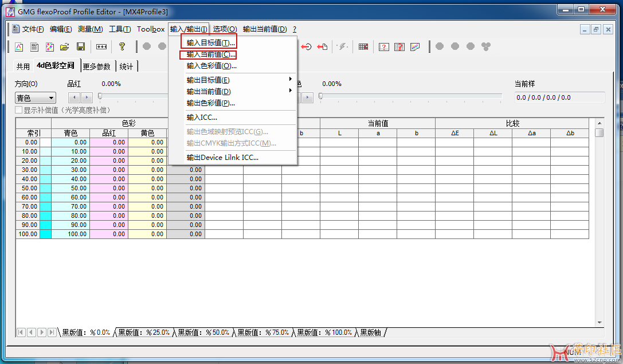
Task: Open the 工具(T) menu
Action: click(x=120, y=29)
